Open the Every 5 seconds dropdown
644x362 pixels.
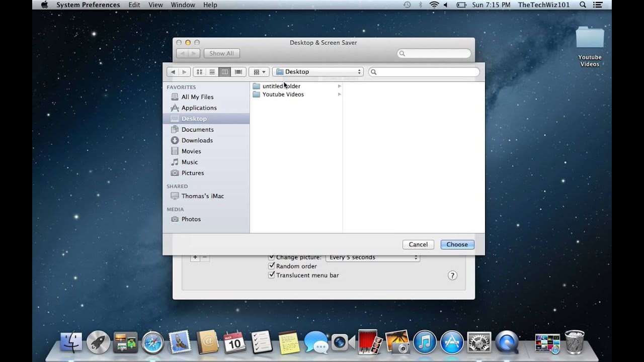pyautogui.click(x=373, y=257)
